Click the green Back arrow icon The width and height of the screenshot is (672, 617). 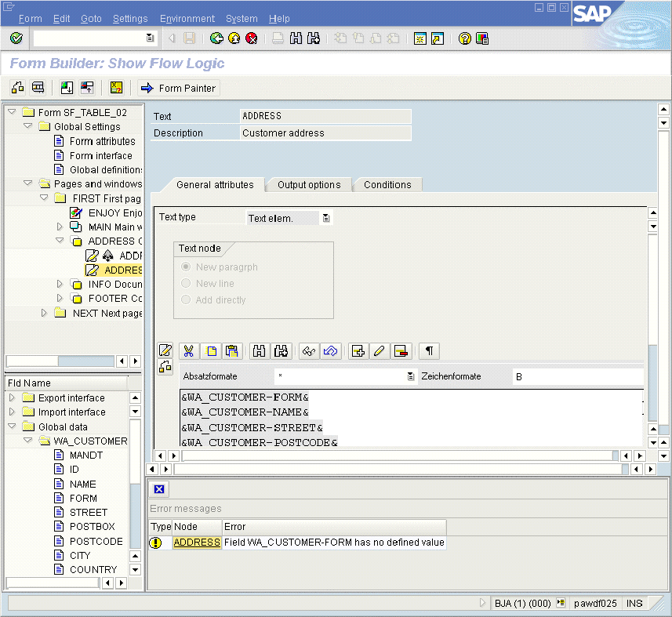coord(216,38)
